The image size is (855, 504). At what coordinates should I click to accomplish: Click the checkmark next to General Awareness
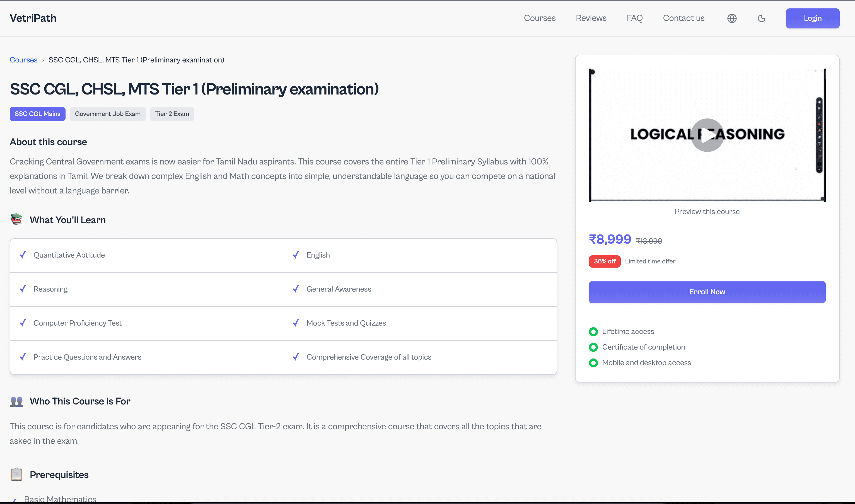tap(296, 289)
